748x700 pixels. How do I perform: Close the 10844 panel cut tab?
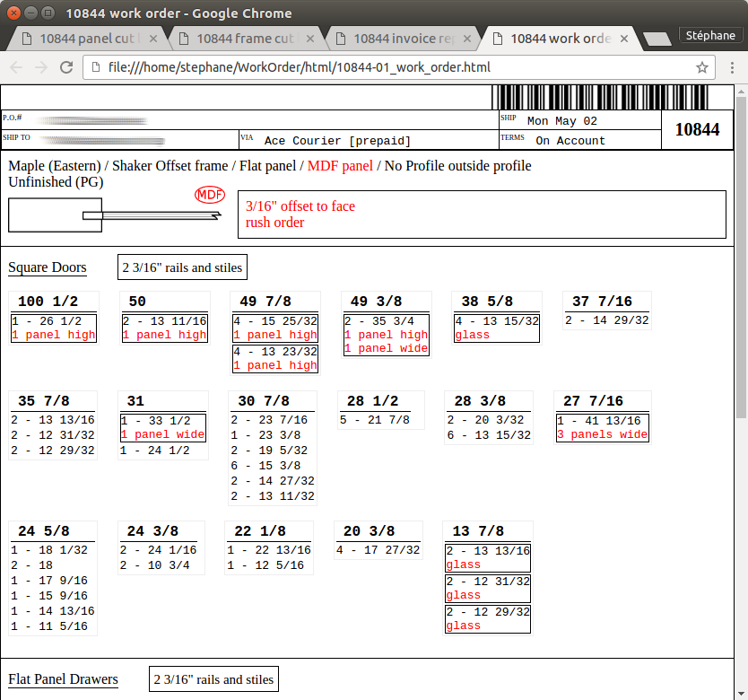point(153,39)
